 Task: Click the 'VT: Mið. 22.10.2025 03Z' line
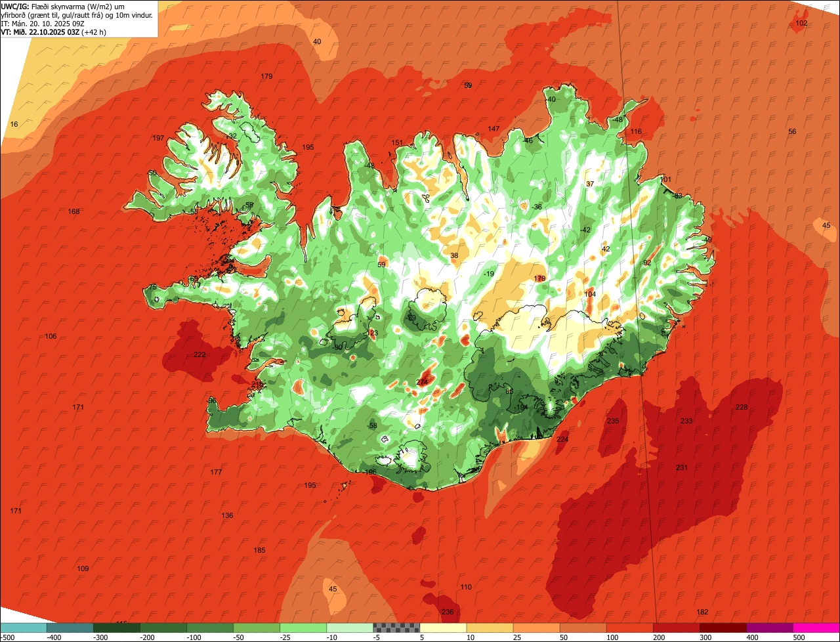pyautogui.click(x=53, y=32)
